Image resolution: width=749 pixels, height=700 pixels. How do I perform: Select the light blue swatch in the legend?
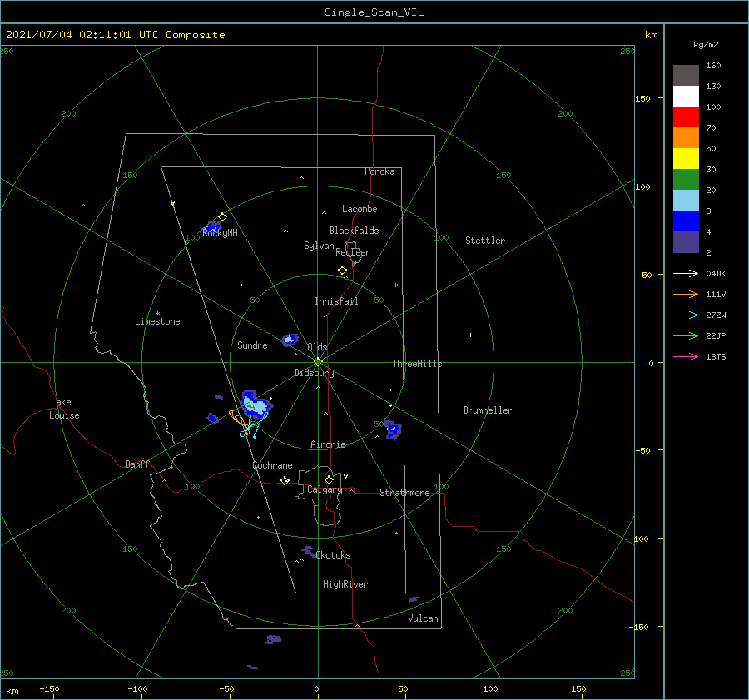686,201
